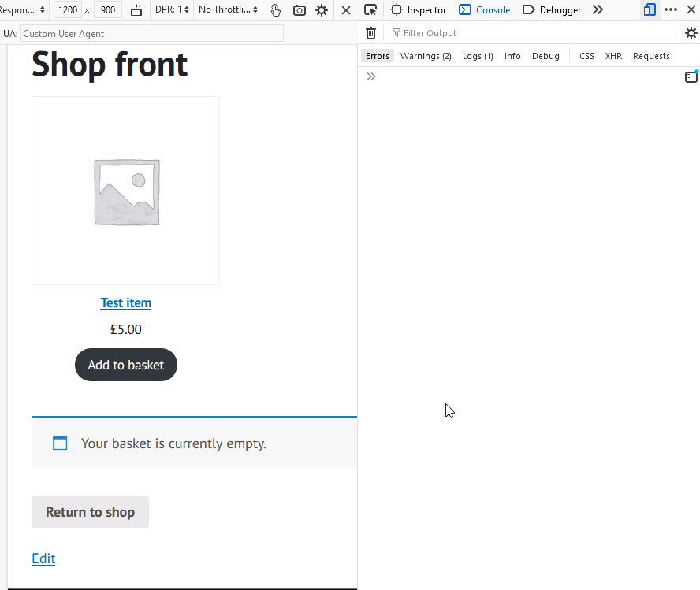Click the Custom User Agent field
Image resolution: width=700 pixels, height=590 pixels.
[152, 33]
